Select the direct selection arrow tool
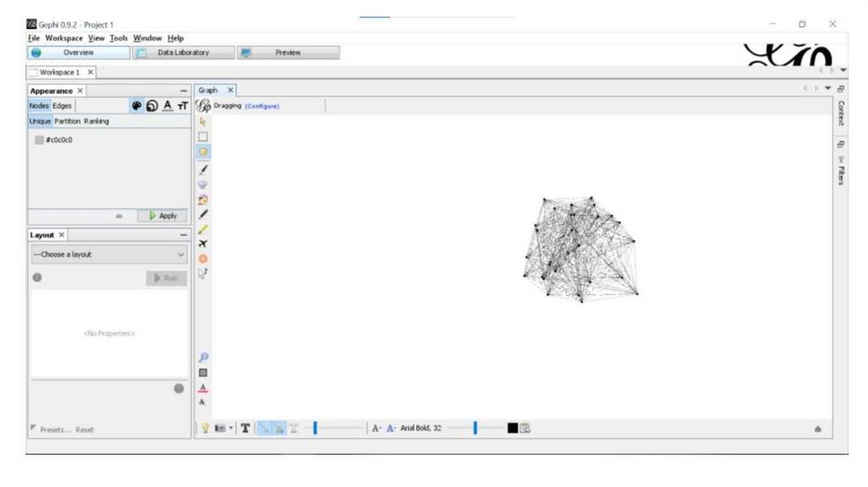Image resolution: width=868 pixels, height=487 pixels. tap(203, 121)
